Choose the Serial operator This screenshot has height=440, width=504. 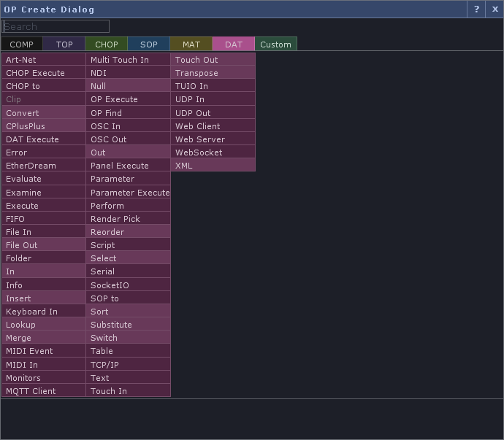click(129, 271)
